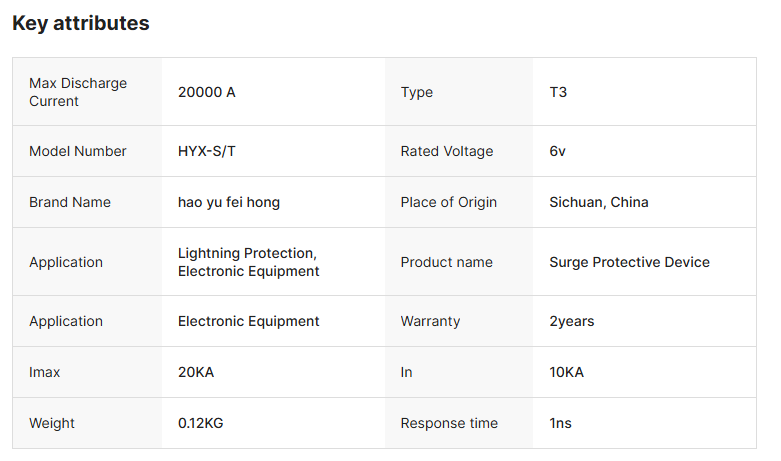Select the hao yu fei hong value

(229, 202)
